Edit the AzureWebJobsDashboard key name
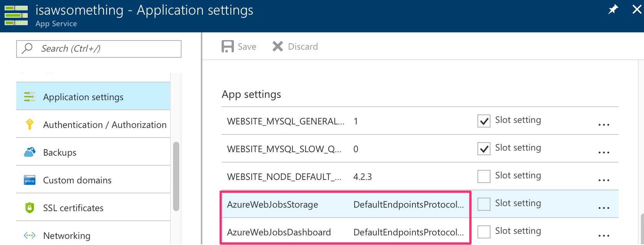This screenshot has width=644, height=245. [x=279, y=232]
